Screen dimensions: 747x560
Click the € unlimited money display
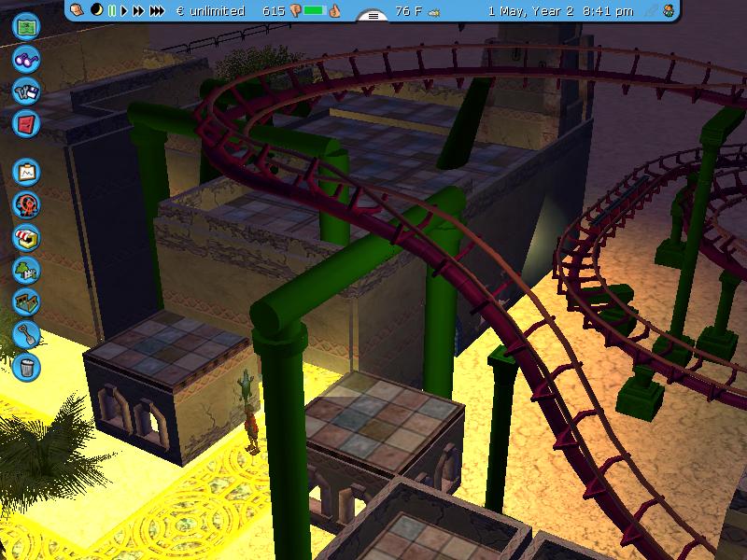pos(211,11)
